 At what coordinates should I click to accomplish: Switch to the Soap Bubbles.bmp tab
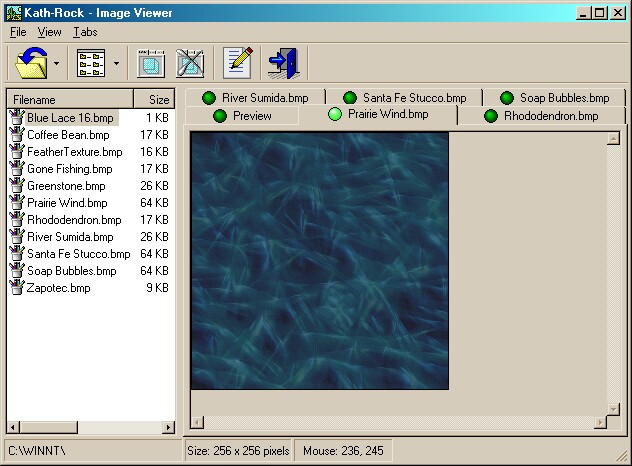(554, 98)
